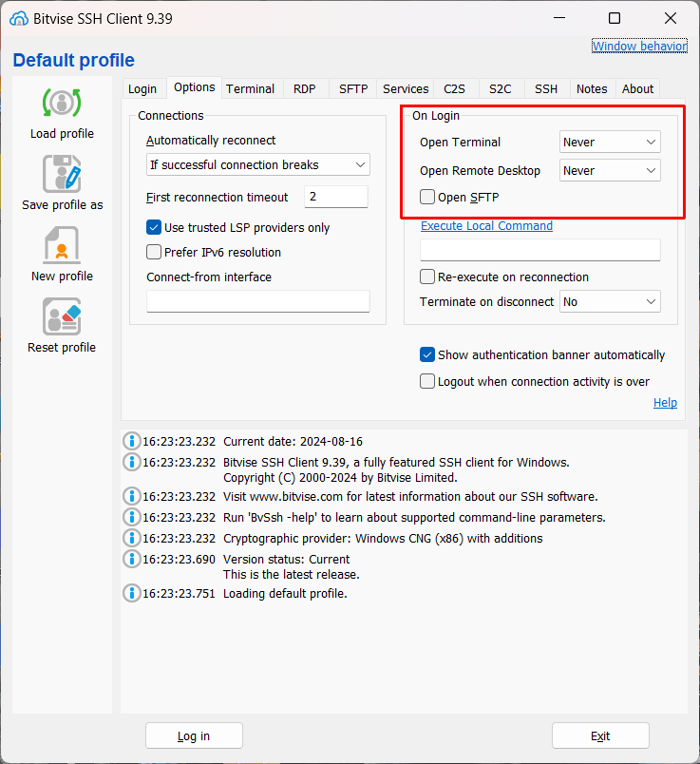Expand the Open Remote Desktop dropdown
700x764 pixels.
click(x=610, y=170)
